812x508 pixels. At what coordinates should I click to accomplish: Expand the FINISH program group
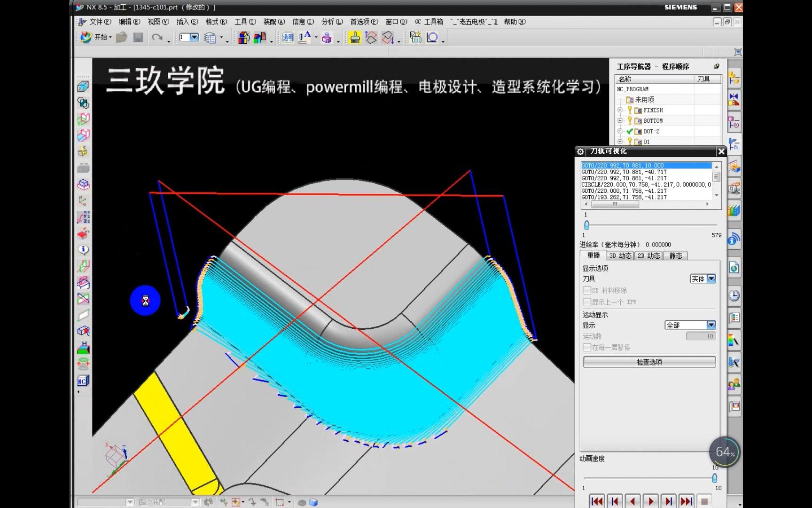point(620,110)
